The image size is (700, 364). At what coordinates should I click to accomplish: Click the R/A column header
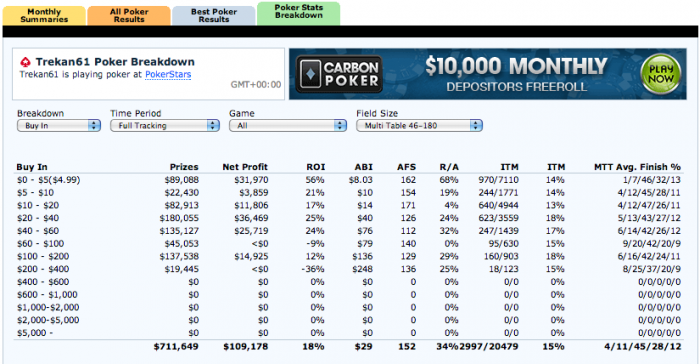pyautogui.click(x=449, y=167)
